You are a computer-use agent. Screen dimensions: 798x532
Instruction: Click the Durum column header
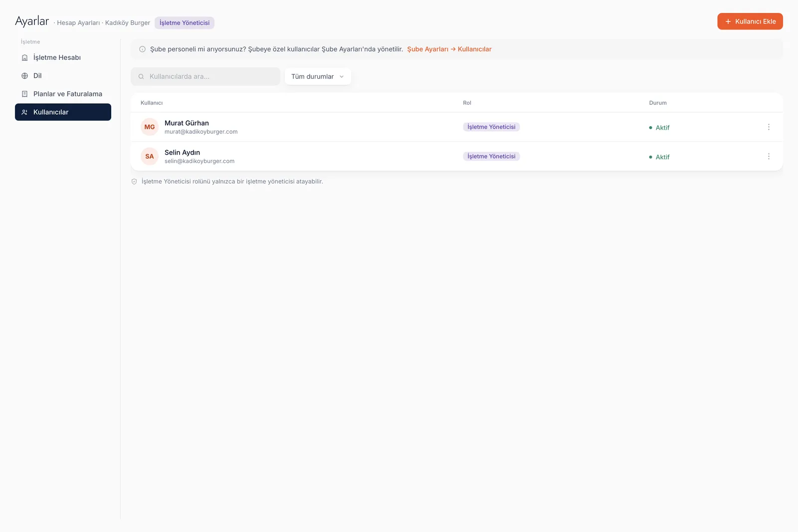(x=658, y=103)
